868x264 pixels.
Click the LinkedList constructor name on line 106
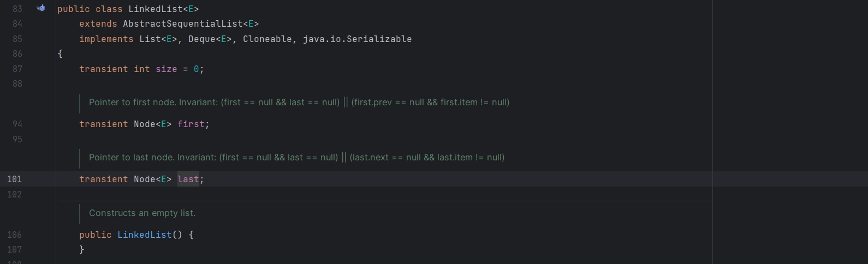click(144, 235)
